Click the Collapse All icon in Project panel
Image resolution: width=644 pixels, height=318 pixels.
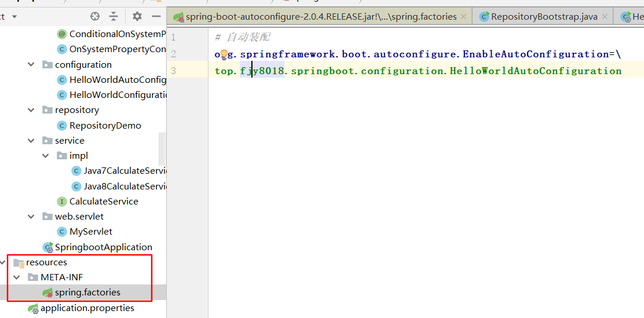(114, 16)
